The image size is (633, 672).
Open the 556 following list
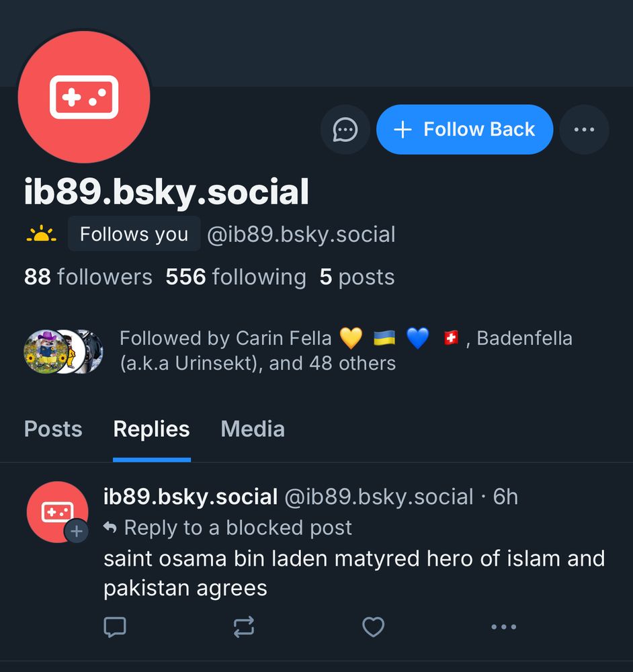pyautogui.click(x=234, y=276)
